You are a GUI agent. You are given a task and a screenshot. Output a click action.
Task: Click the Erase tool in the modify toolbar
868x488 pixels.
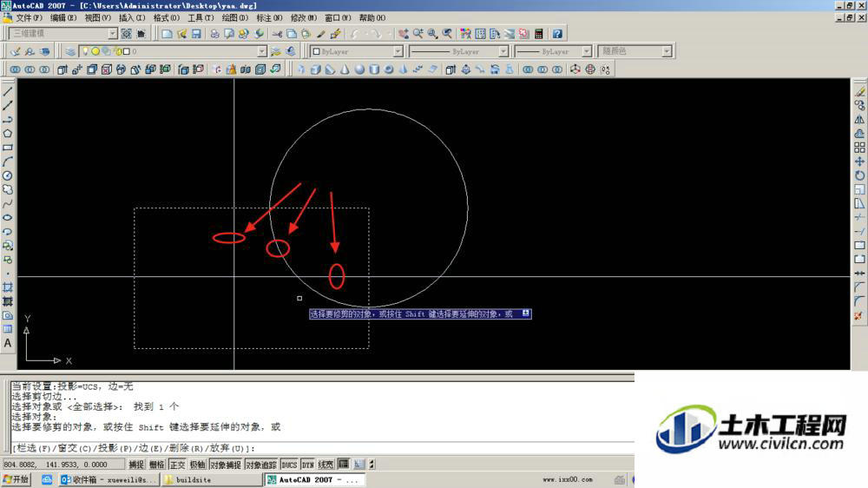coord(859,91)
